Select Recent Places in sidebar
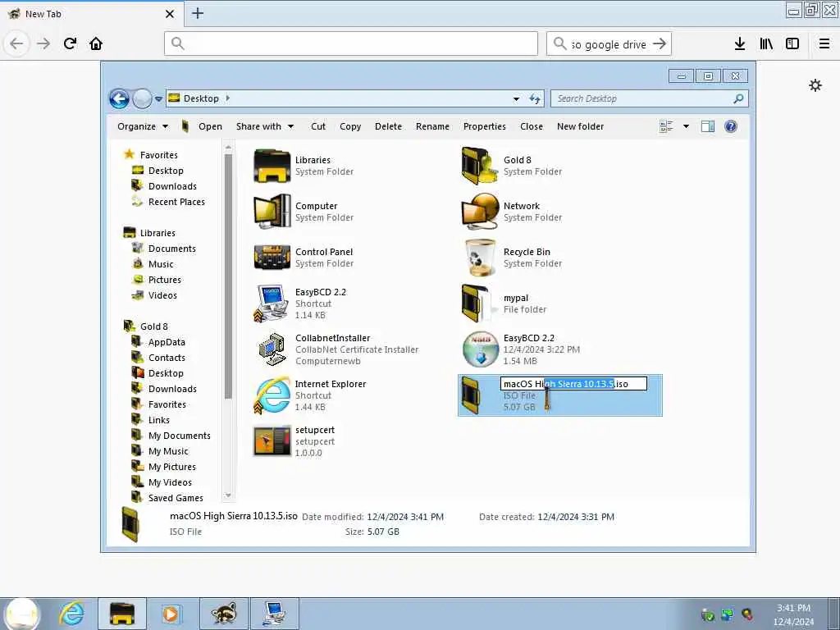Viewport: 840px width, 630px height. click(x=177, y=202)
